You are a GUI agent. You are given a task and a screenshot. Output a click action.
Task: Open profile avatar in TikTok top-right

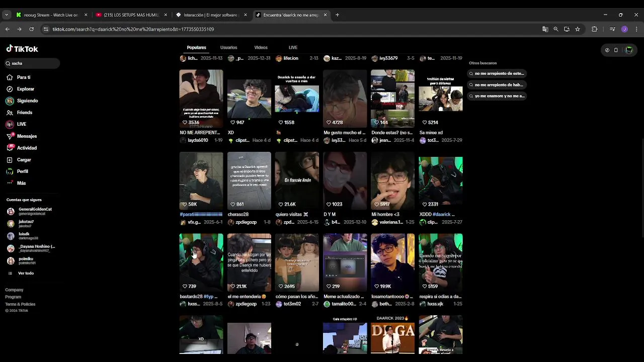(x=629, y=50)
